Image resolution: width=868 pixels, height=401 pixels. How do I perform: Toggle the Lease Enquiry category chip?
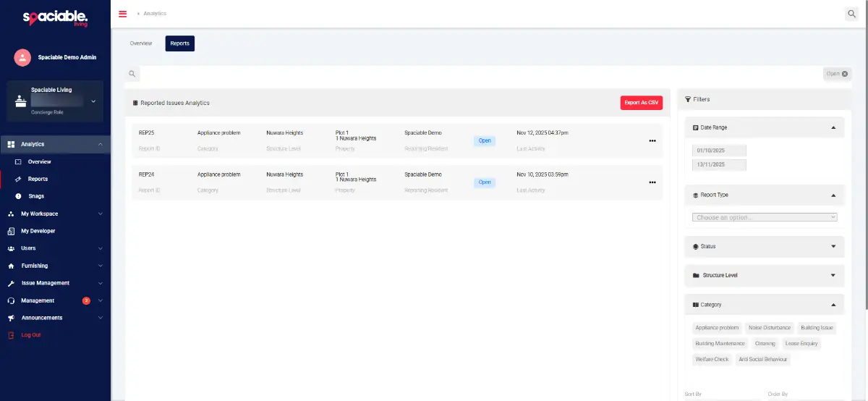[801, 344]
